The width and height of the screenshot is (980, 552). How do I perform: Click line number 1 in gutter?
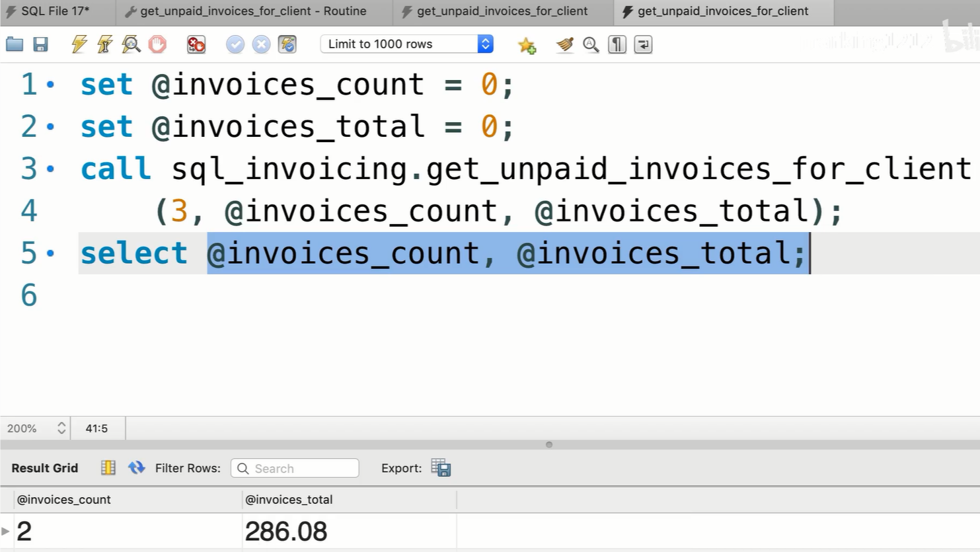(29, 85)
